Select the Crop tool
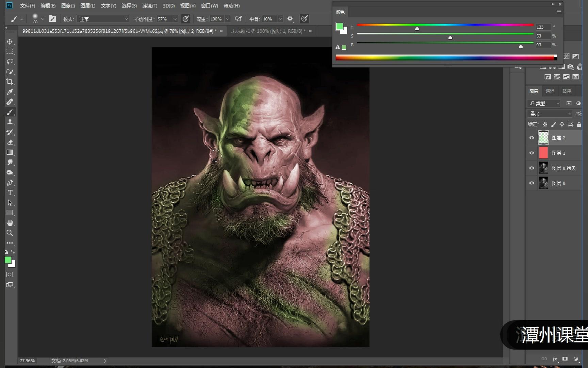This screenshot has height=368, width=588. point(10,82)
